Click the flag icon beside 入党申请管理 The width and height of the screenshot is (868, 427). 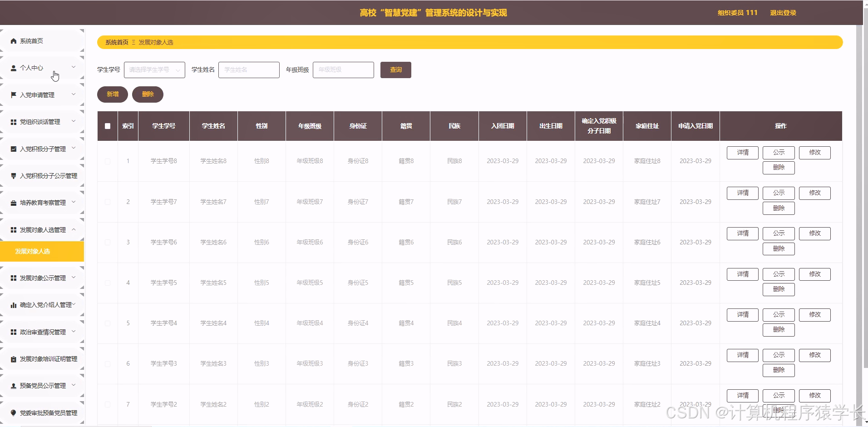[14, 95]
